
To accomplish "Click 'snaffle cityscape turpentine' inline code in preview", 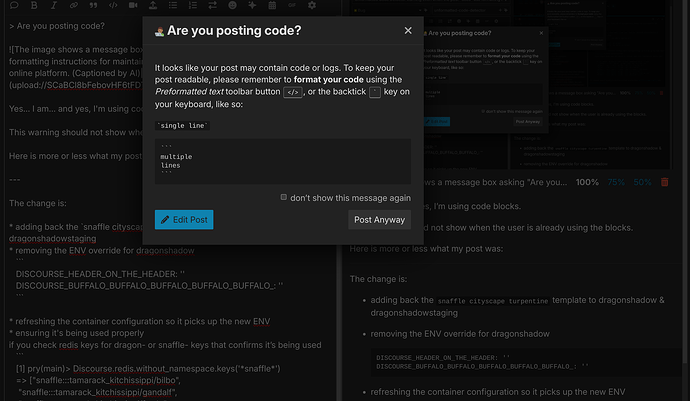I will click(493, 301).
